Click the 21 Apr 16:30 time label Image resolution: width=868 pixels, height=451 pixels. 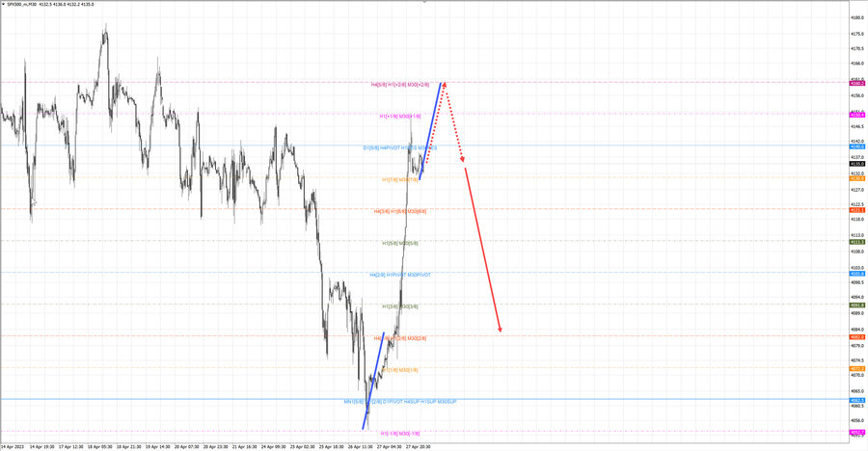244,446
